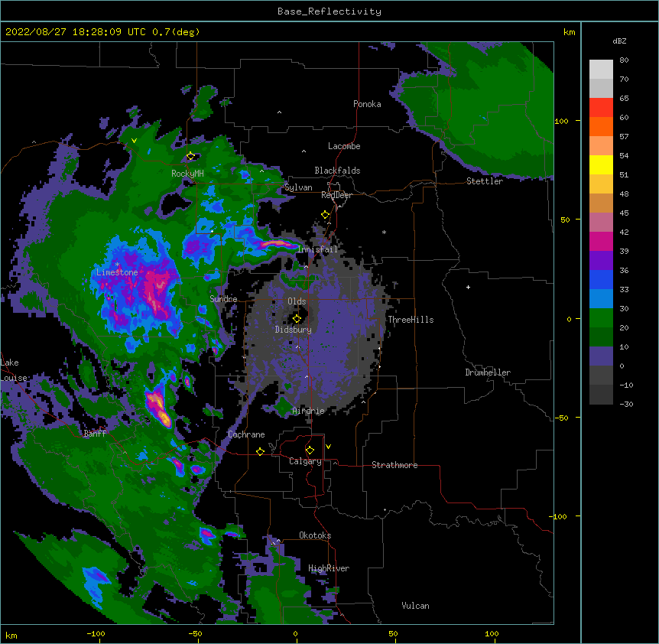Click the Vulcan town label
The width and height of the screenshot is (659, 644).
pos(415,606)
